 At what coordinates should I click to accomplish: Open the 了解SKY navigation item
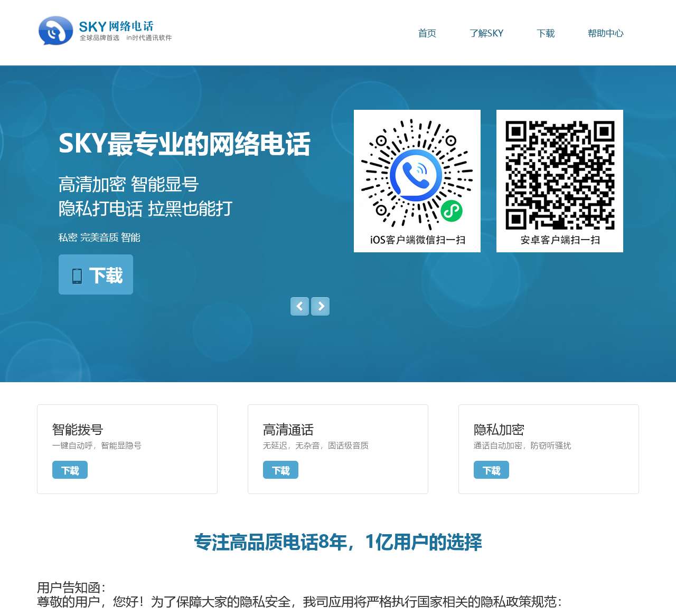pos(486,33)
